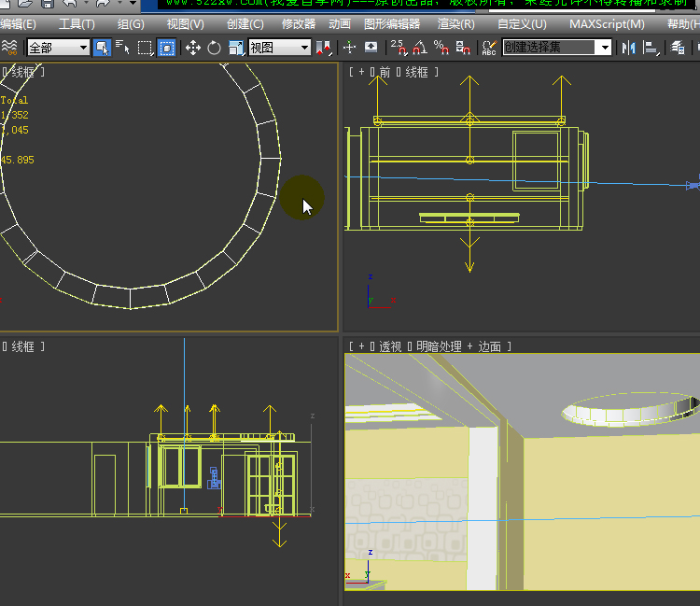Viewport: 700px width, 606px height.
Task: Open the Layer Manager icon
Action: 678,48
